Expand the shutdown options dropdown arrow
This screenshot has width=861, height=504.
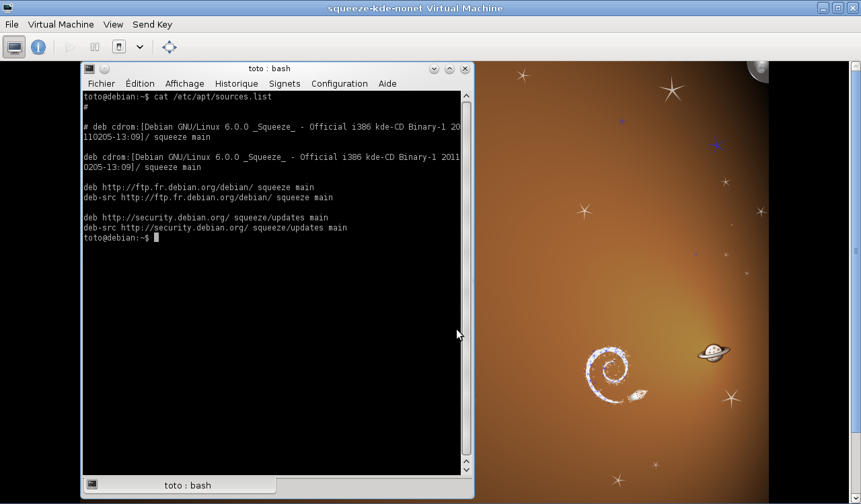click(x=140, y=47)
